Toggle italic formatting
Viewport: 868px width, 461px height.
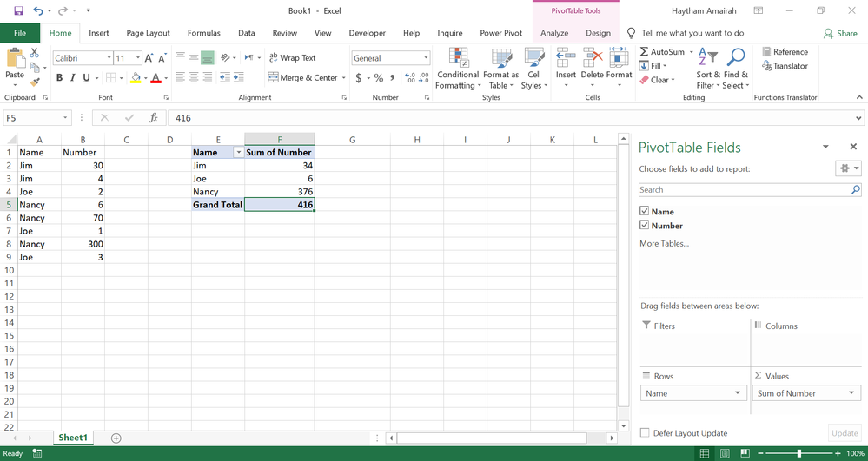pyautogui.click(x=72, y=78)
